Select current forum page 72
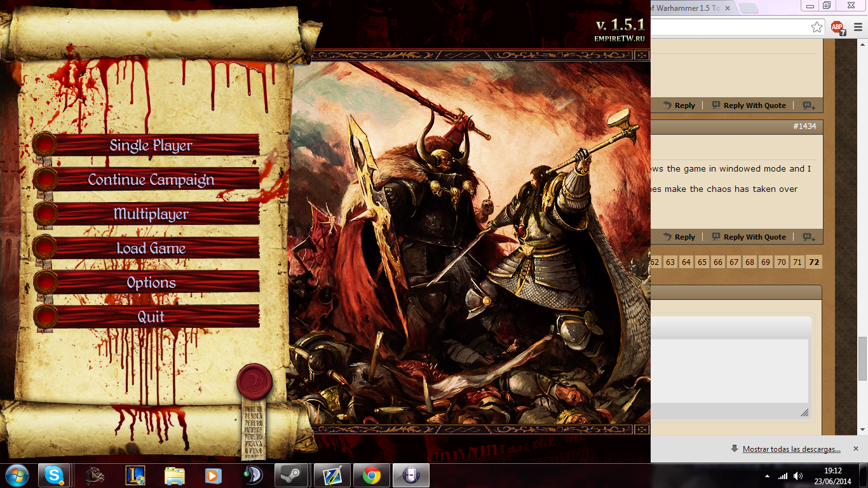This screenshot has width=868, height=488. tap(814, 262)
